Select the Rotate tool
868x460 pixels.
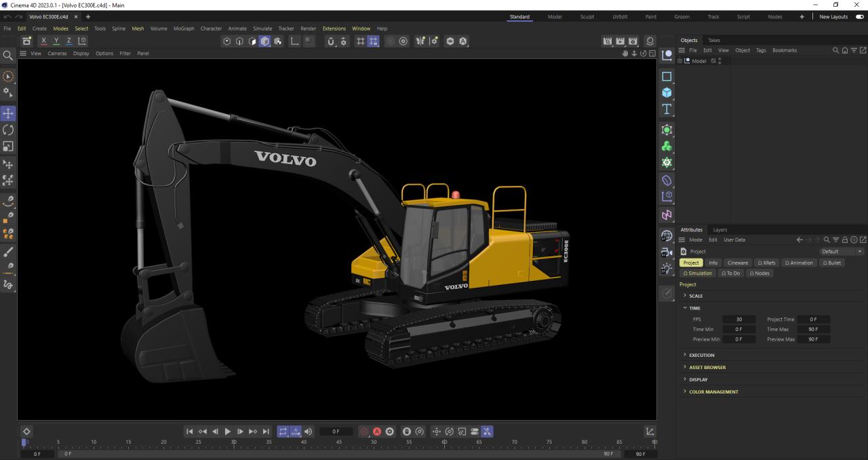pyautogui.click(x=9, y=130)
